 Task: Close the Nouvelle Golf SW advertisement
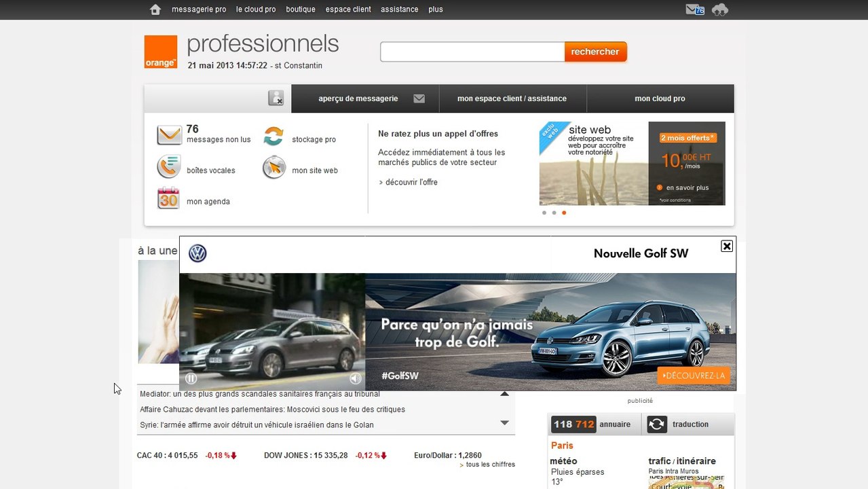pyautogui.click(x=727, y=246)
